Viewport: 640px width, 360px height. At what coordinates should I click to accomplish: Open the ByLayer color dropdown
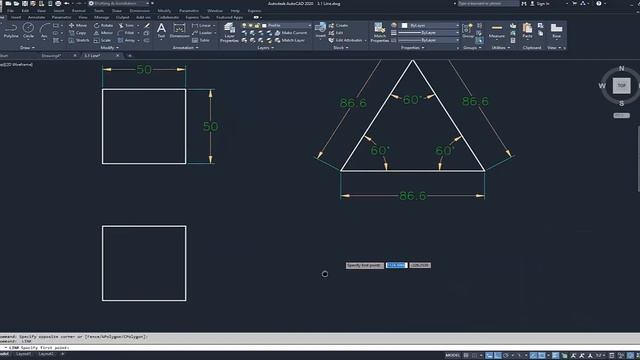pos(457,25)
